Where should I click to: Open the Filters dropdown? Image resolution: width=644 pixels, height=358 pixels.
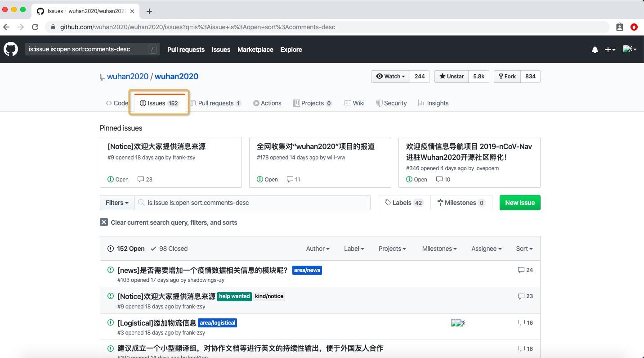116,203
